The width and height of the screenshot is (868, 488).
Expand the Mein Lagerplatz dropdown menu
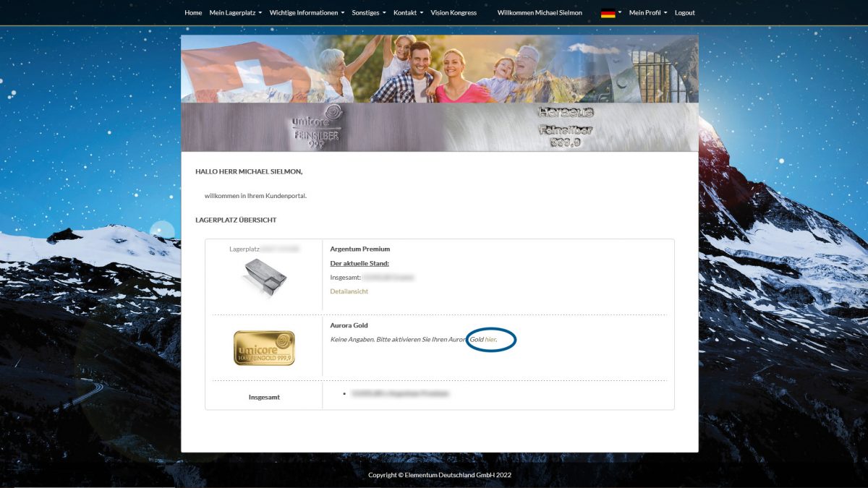click(235, 13)
